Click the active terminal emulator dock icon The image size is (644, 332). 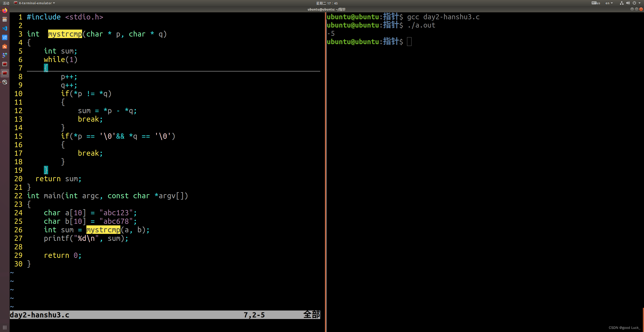[x=4, y=73]
